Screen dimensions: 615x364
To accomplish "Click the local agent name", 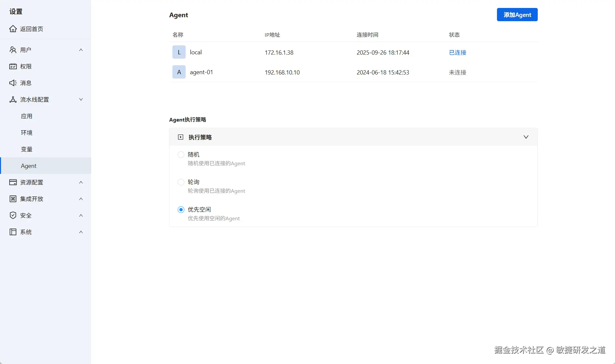I will click(196, 52).
